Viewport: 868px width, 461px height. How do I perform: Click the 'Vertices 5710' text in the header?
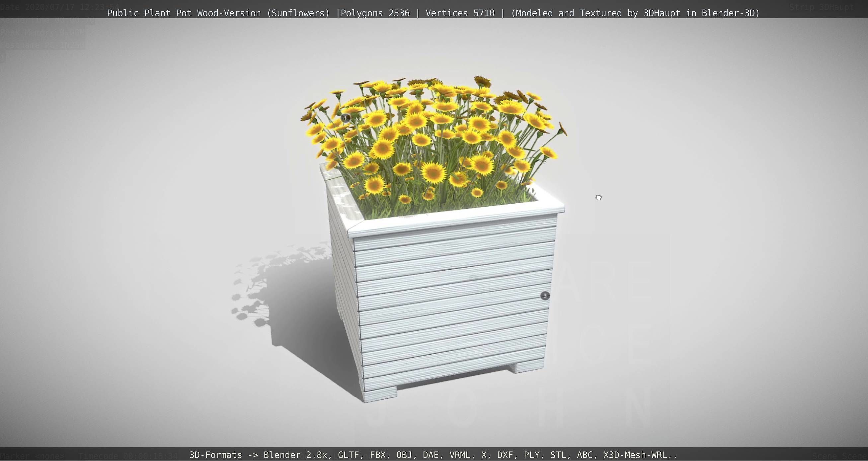tap(460, 13)
